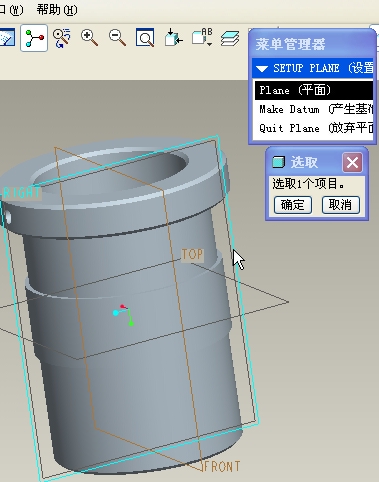
Task: Activate the orient mode icon
Action: 62,38
